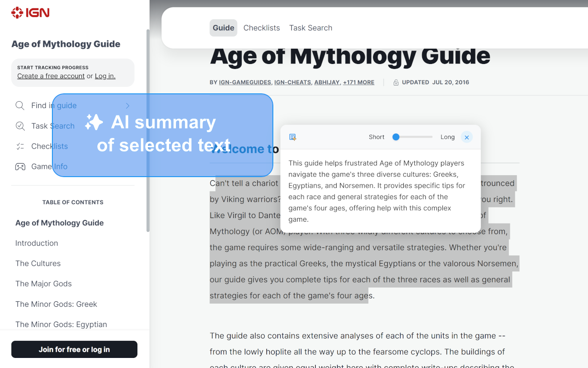Click the Find in guide magnifier icon
Image resolution: width=588 pixels, height=368 pixels.
(x=20, y=106)
